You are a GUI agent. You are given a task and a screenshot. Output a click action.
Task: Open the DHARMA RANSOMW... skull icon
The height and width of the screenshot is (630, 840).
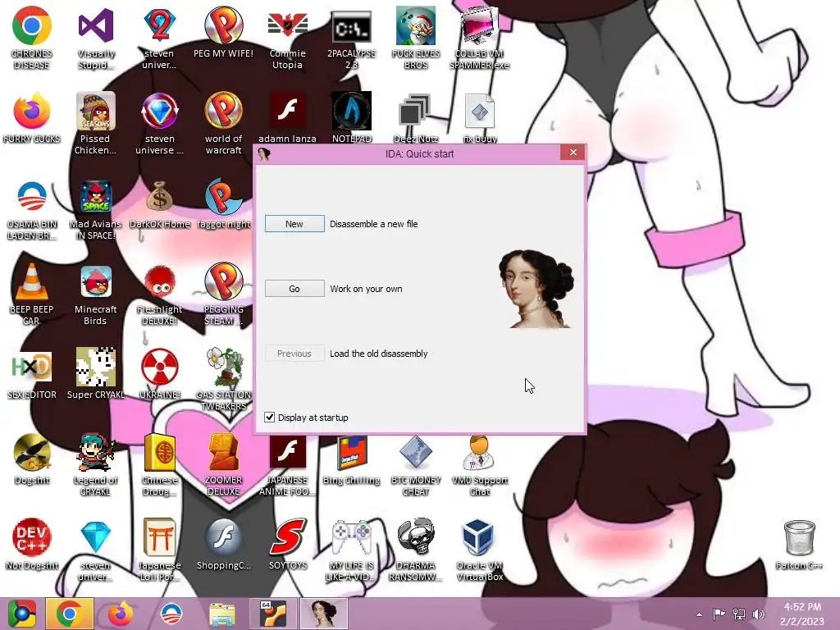coord(416,549)
